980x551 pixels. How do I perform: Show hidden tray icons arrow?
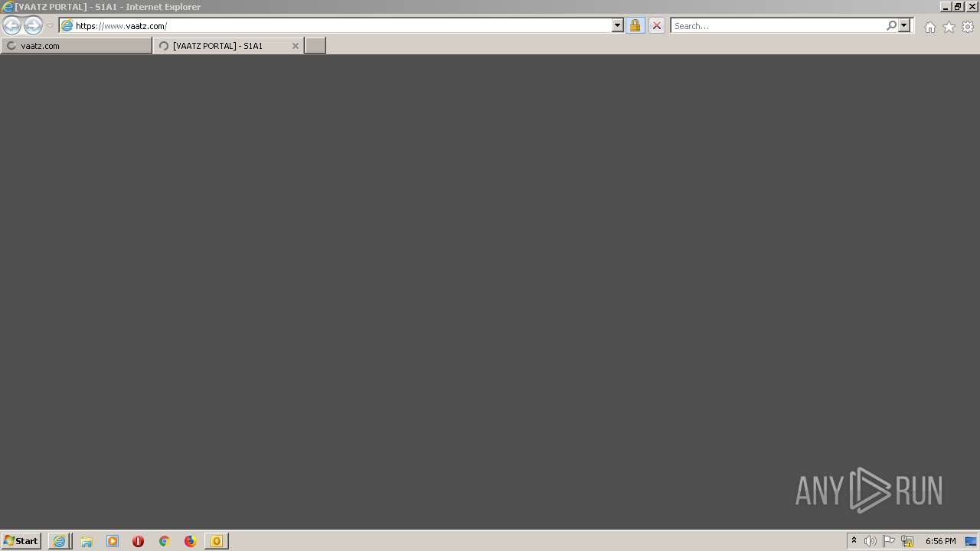[x=854, y=541]
